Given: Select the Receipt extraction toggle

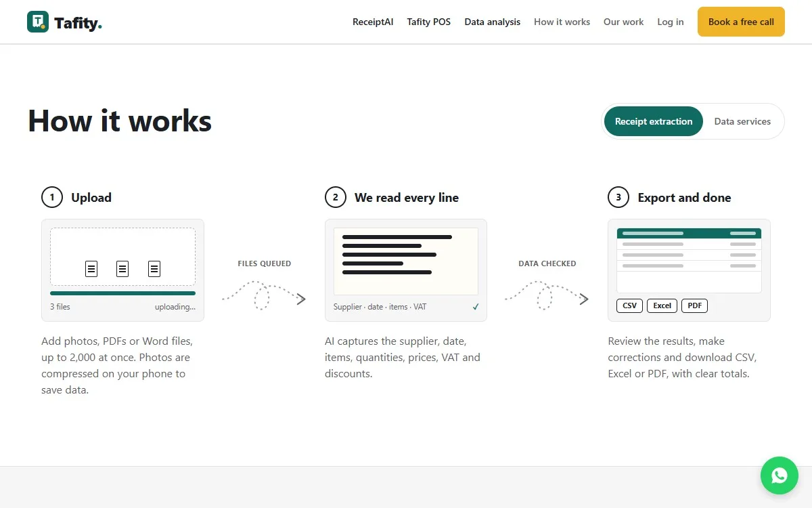Looking at the screenshot, I should [x=654, y=121].
